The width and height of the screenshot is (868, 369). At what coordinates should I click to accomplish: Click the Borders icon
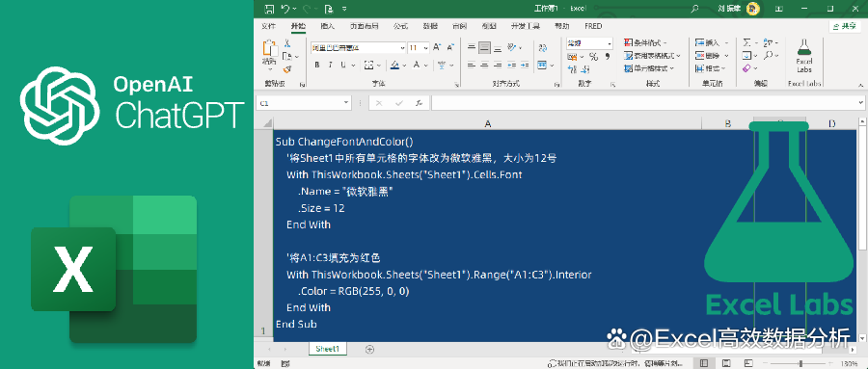pos(369,65)
